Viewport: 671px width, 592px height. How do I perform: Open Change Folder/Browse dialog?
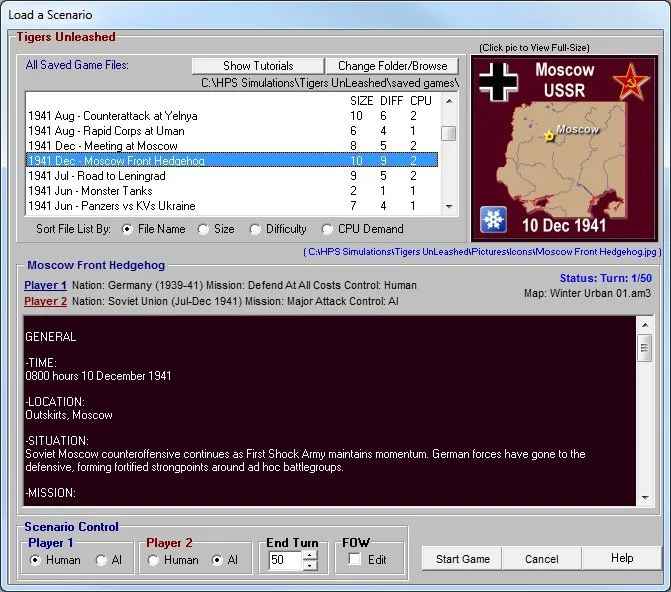tap(392, 66)
